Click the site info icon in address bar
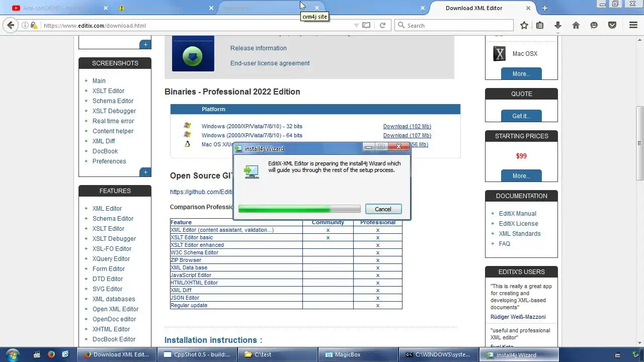The height and width of the screenshot is (362, 644). click(25, 25)
